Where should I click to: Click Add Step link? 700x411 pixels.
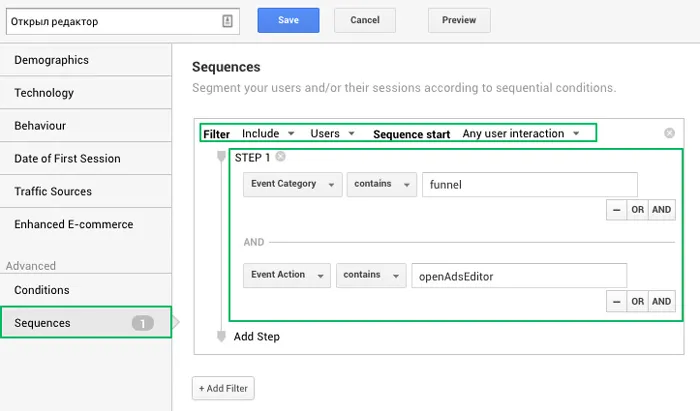[x=257, y=336]
